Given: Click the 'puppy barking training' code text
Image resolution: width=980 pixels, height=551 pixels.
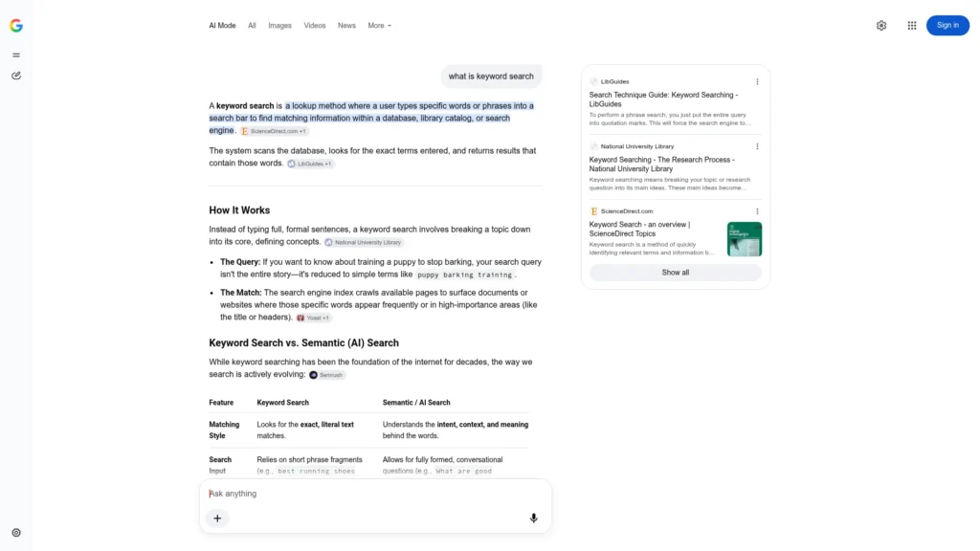Looking at the screenshot, I should coord(464,275).
